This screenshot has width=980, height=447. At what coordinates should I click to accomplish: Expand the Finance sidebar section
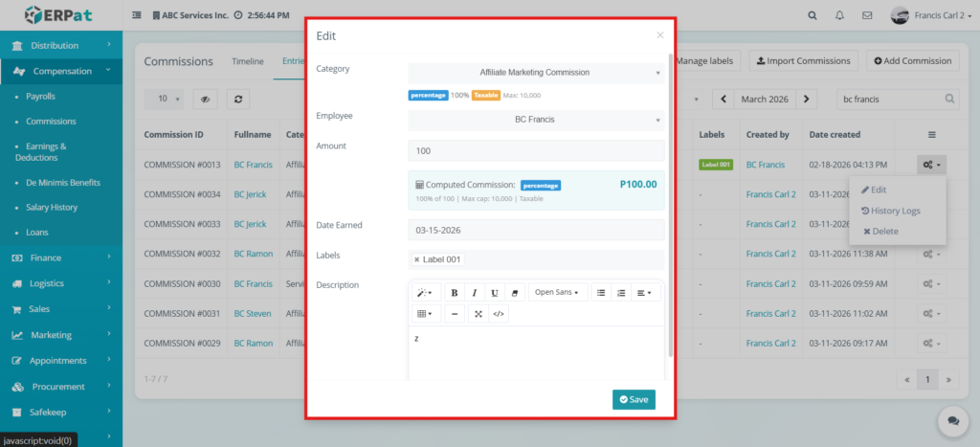[x=61, y=257]
